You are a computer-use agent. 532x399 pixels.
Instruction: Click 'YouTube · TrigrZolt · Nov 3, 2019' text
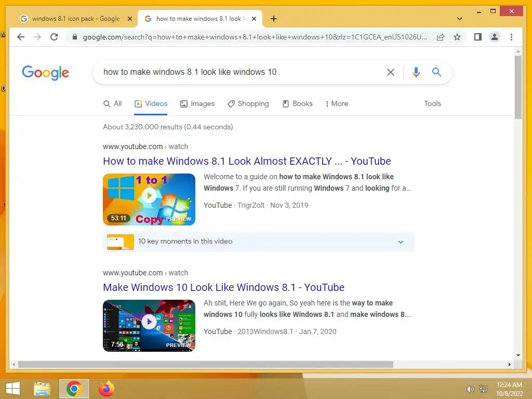click(256, 205)
